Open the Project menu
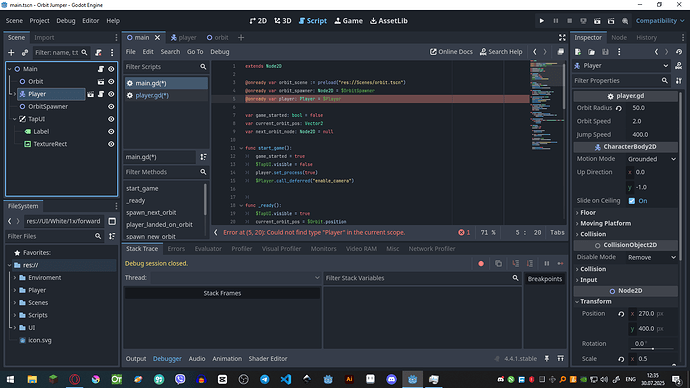The height and width of the screenshot is (388, 690). point(39,21)
